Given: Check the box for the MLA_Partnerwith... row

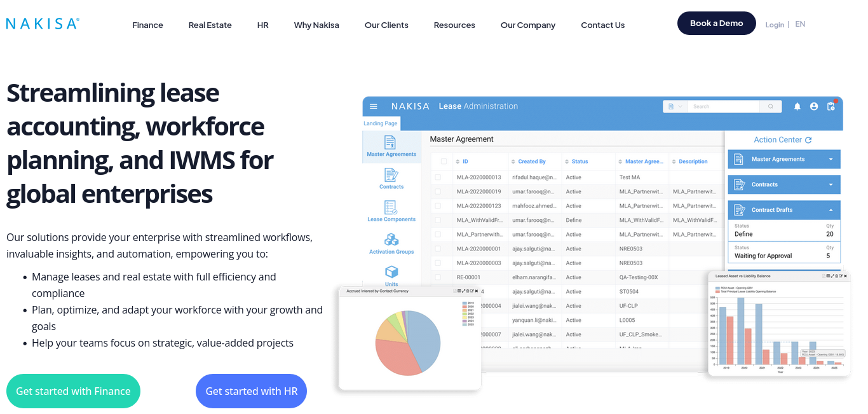Looking at the screenshot, I should [438, 235].
